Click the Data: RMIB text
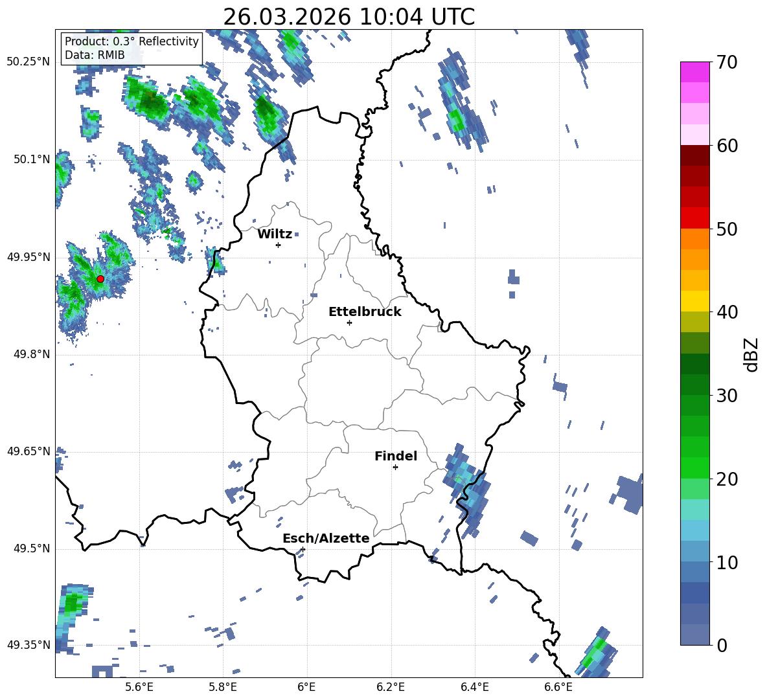The image size is (767, 700). tap(95, 55)
